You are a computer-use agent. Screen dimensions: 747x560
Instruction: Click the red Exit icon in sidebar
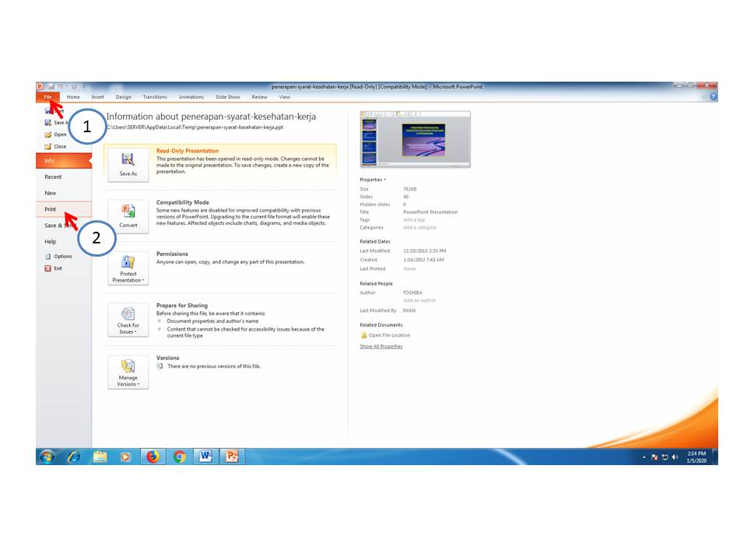point(47,268)
